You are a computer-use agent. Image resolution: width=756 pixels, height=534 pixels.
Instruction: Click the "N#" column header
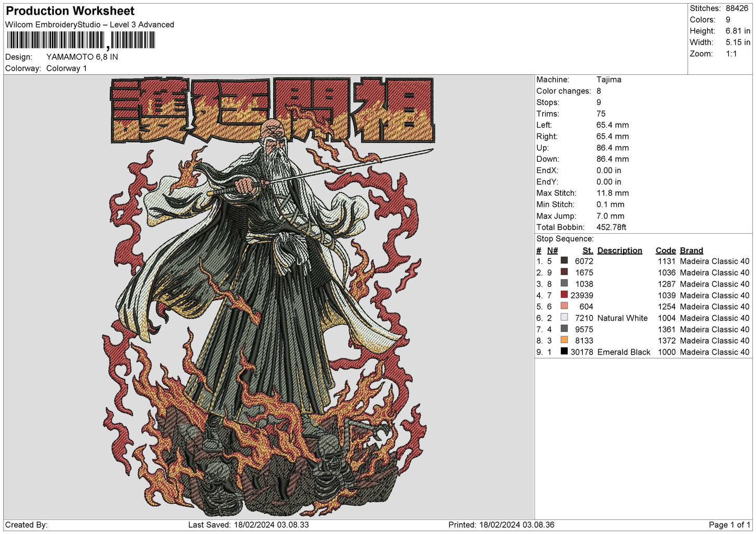point(552,251)
